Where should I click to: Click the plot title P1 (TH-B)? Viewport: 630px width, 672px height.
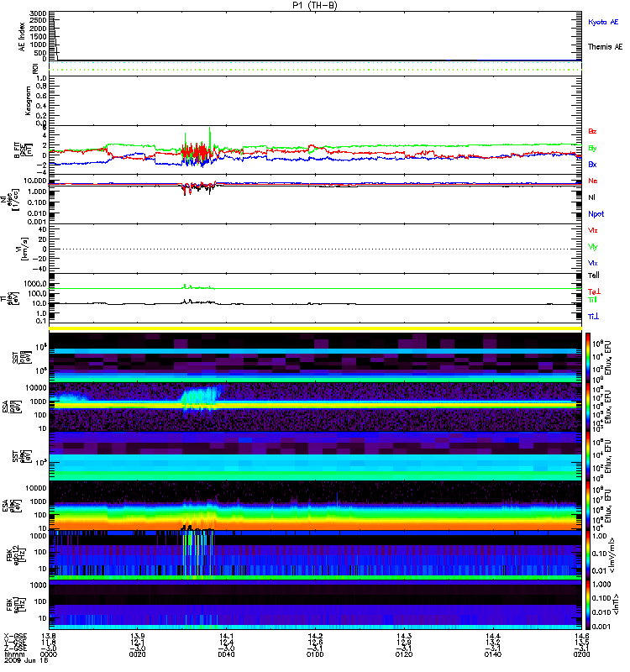pyautogui.click(x=314, y=5)
